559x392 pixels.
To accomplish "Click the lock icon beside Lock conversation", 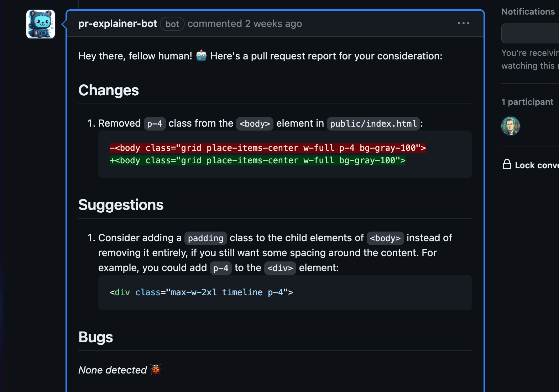I will pos(507,164).
